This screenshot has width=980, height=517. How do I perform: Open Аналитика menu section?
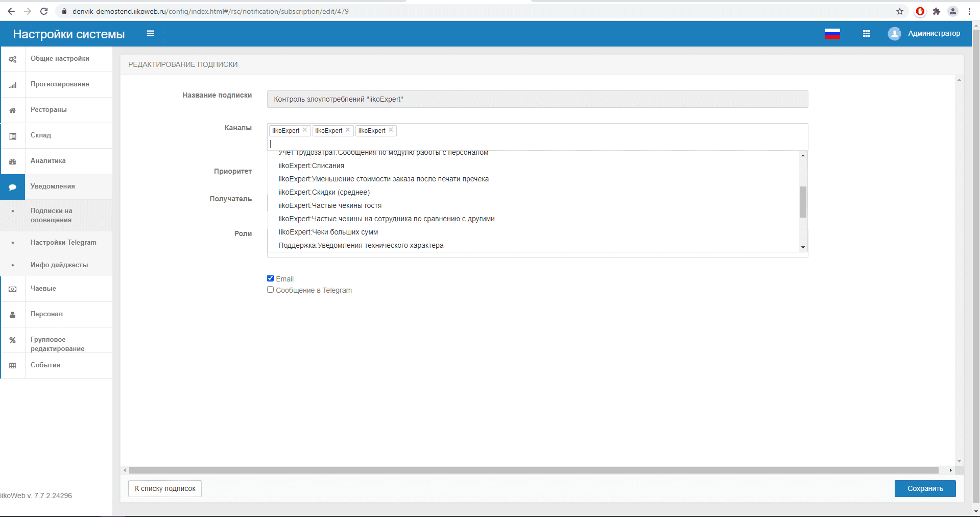pos(48,161)
